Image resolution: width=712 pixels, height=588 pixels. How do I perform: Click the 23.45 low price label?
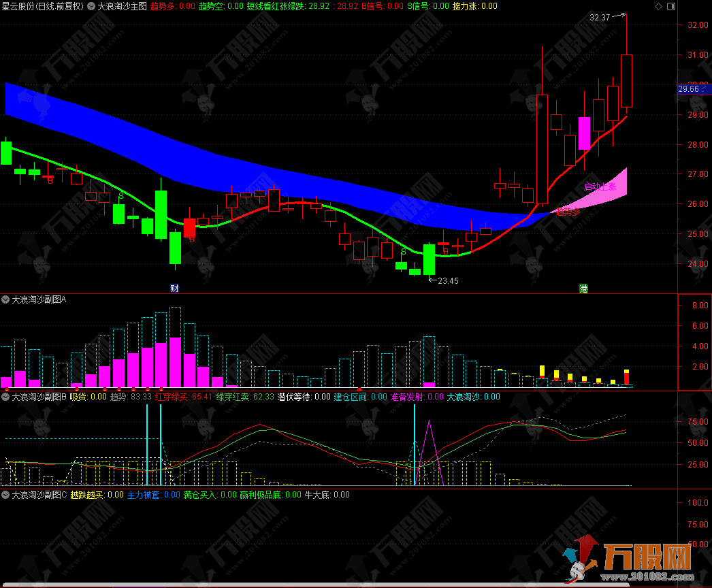448,281
